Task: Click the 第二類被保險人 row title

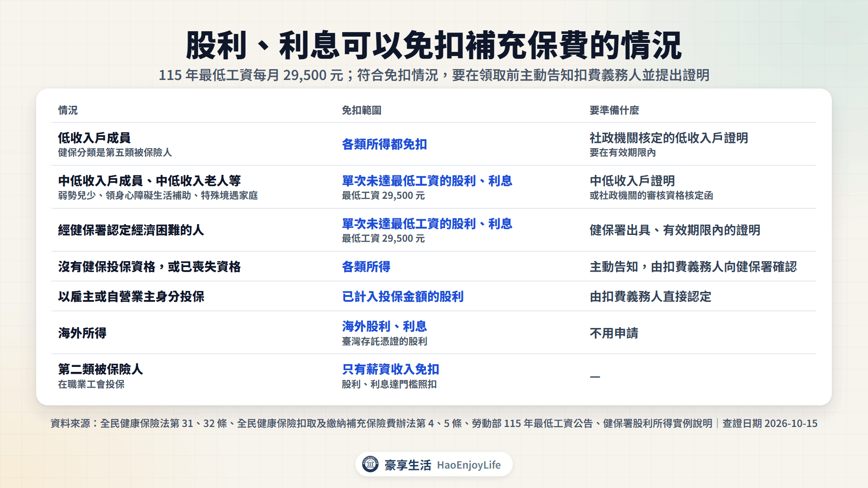Action: click(100, 369)
